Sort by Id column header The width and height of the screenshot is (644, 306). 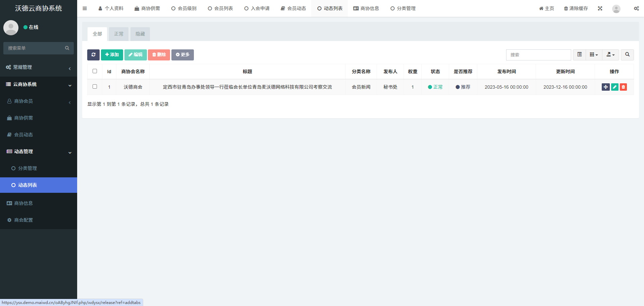pos(109,72)
